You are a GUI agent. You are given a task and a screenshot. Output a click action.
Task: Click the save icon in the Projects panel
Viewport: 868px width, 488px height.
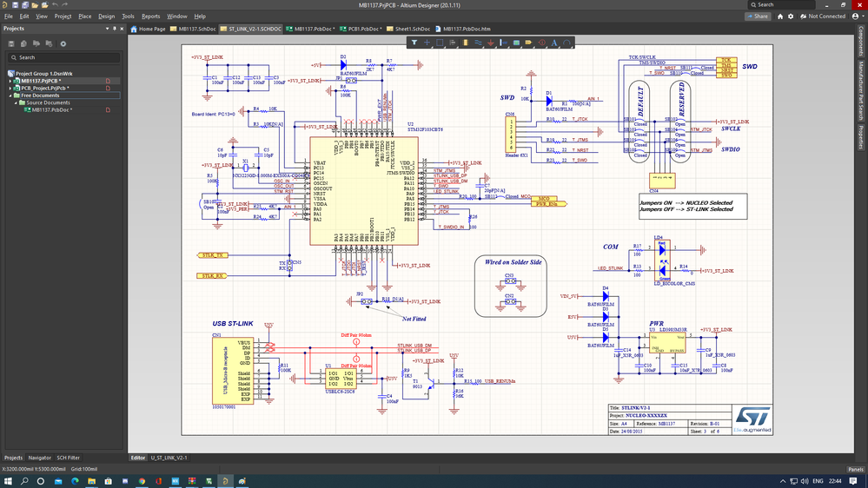(11, 43)
